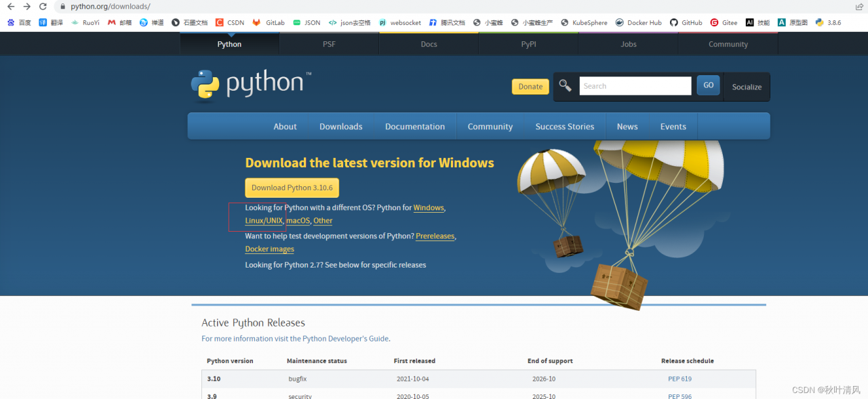Open the RuoYi bookmark
The width and height of the screenshot is (868, 399).
click(85, 22)
